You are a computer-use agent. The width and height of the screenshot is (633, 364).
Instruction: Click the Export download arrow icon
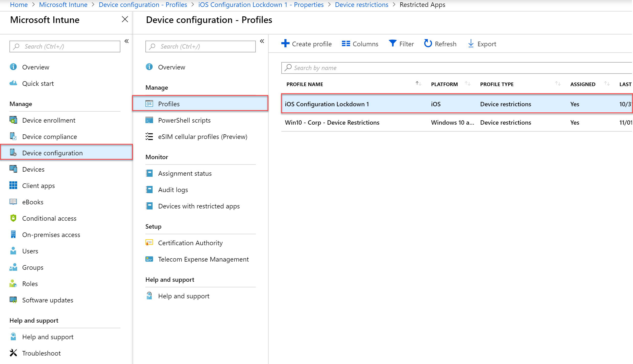click(471, 43)
